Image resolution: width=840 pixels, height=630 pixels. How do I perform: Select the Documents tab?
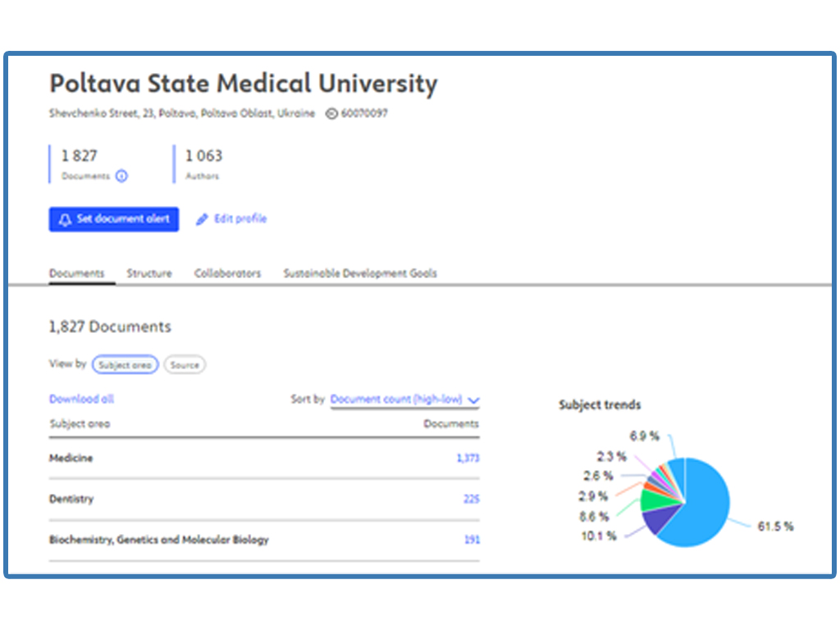(76, 273)
